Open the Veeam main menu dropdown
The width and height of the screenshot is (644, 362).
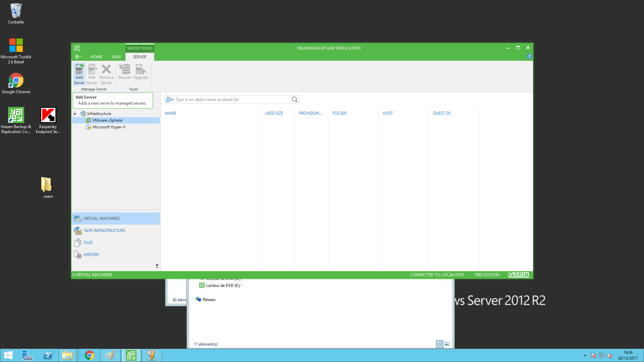[x=78, y=57]
